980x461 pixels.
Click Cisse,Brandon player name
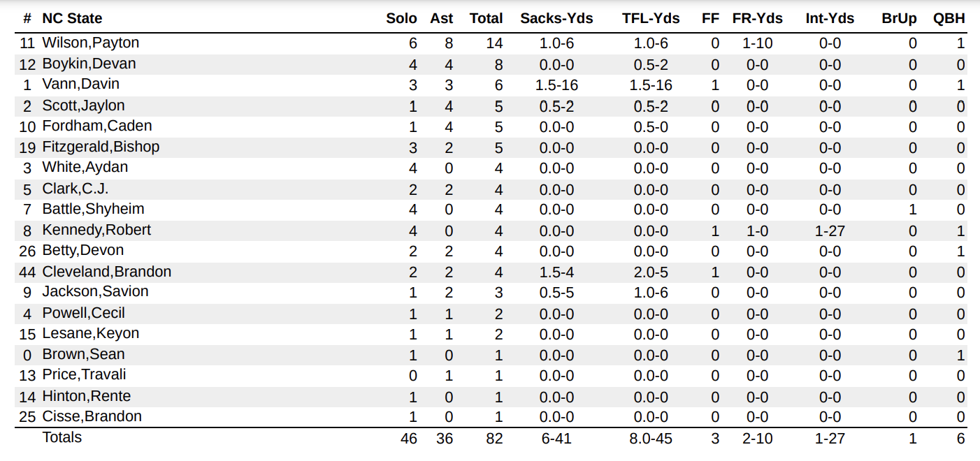pyautogui.click(x=92, y=416)
